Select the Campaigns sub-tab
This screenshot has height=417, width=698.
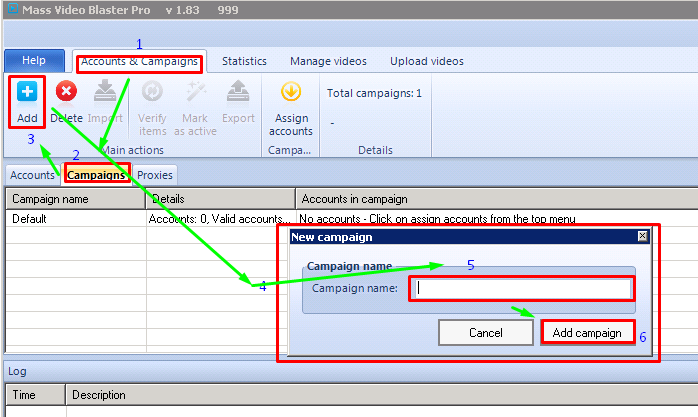pyautogui.click(x=96, y=175)
